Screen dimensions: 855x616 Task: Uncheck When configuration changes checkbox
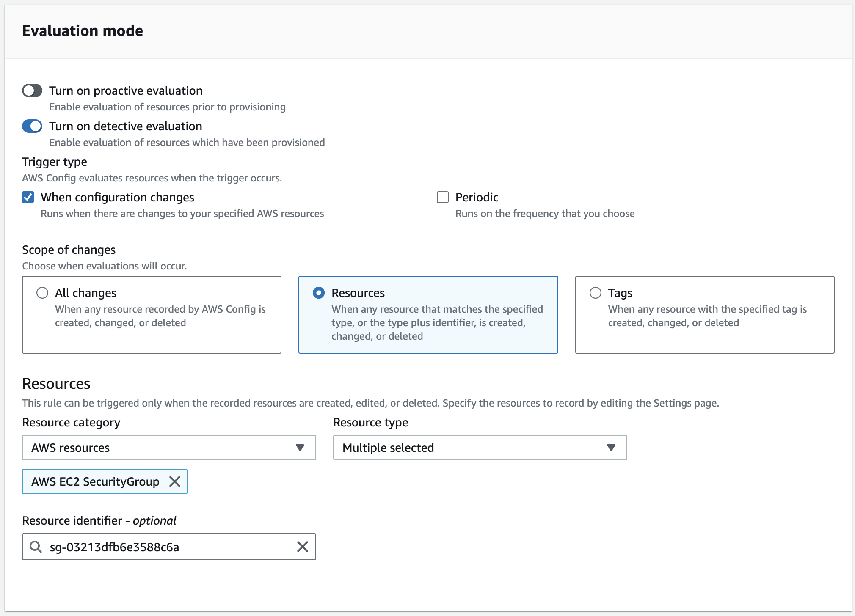tap(28, 197)
